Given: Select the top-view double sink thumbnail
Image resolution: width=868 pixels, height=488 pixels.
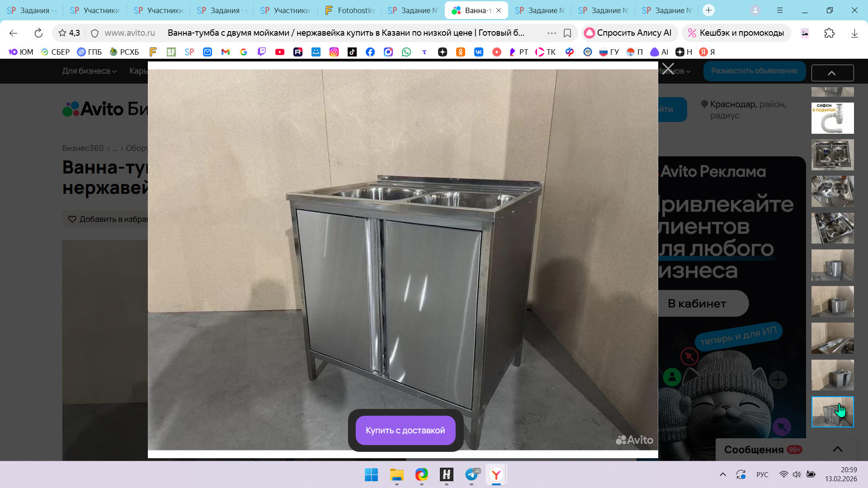Looking at the screenshot, I should coord(832,155).
